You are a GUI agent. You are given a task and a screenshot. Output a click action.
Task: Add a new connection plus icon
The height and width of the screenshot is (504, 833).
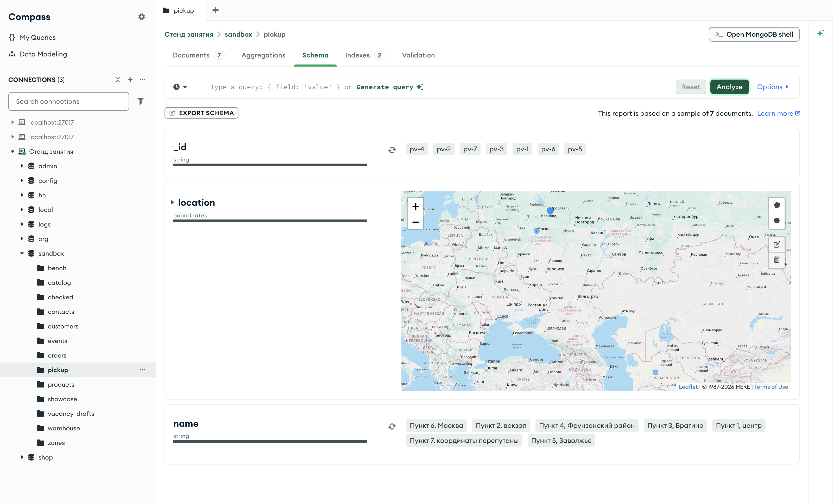pyautogui.click(x=130, y=79)
